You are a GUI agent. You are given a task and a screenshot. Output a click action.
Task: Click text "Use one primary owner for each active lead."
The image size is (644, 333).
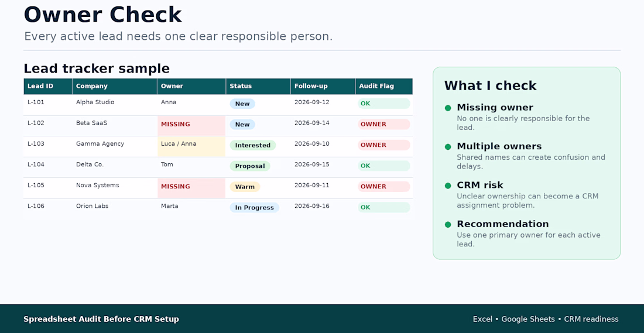point(529,240)
